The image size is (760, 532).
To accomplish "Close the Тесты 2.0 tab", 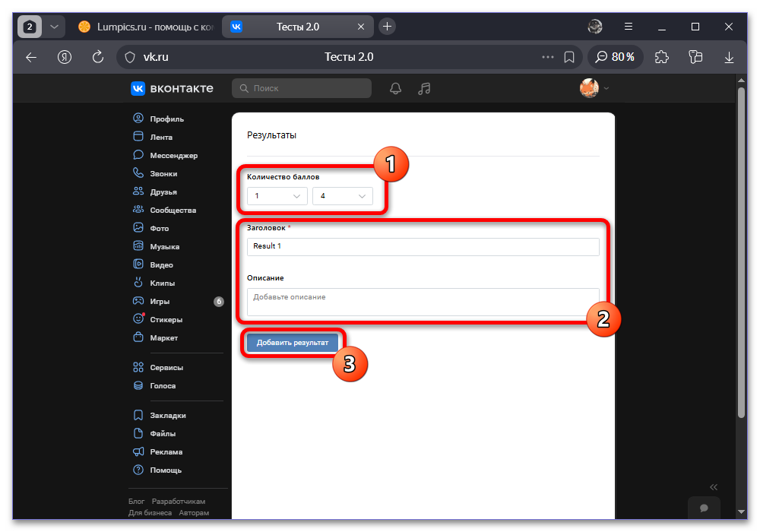I will click(x=360, y=27).
